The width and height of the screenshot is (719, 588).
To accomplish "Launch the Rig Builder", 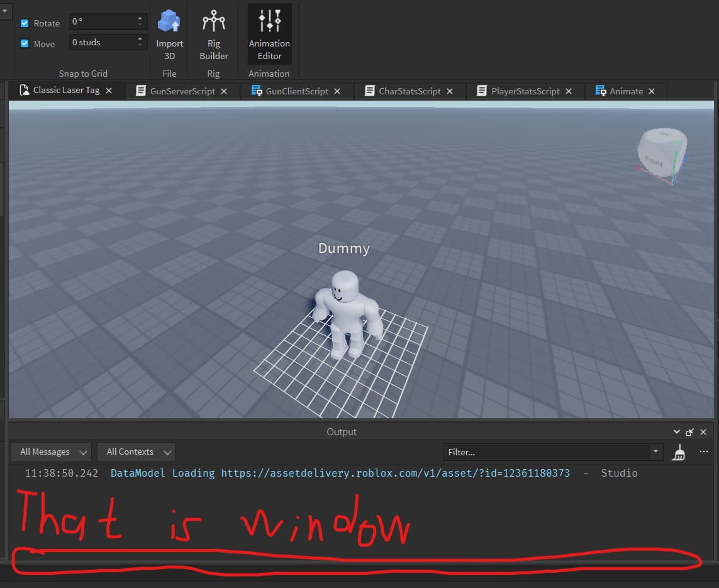I will point(214,36).
